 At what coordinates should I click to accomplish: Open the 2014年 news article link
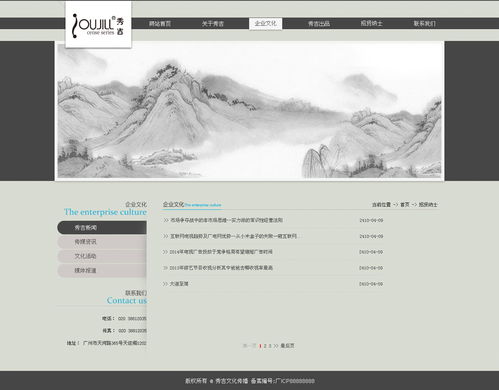coord(221,252)
